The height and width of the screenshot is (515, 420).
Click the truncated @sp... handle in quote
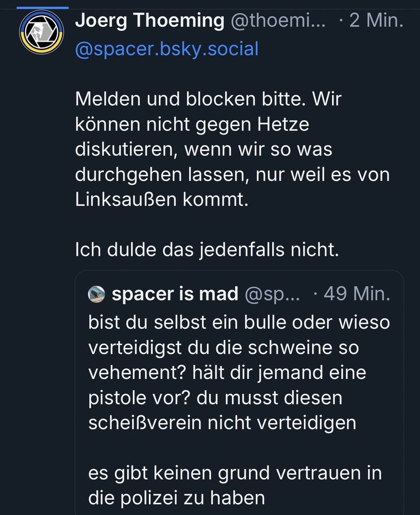click(273, 294)
